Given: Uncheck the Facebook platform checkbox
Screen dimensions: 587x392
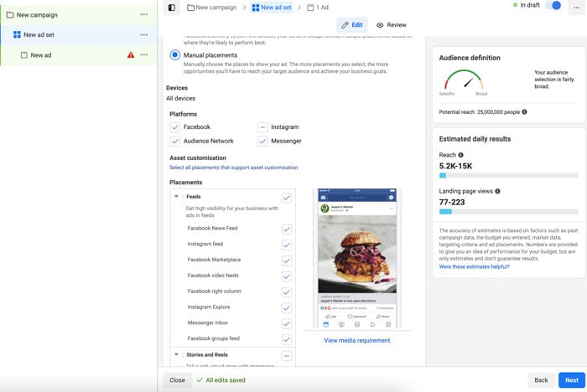Looking at the screenshot, I should [174, 127].
